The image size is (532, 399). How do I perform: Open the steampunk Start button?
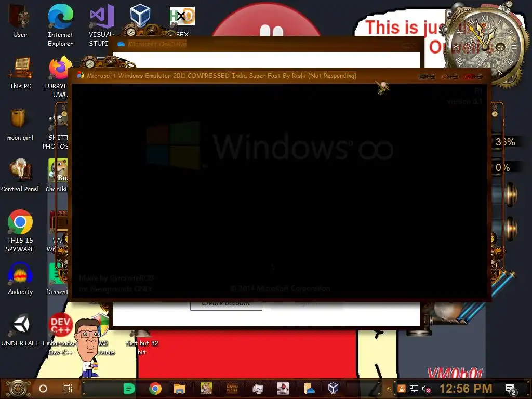[18, 389]
